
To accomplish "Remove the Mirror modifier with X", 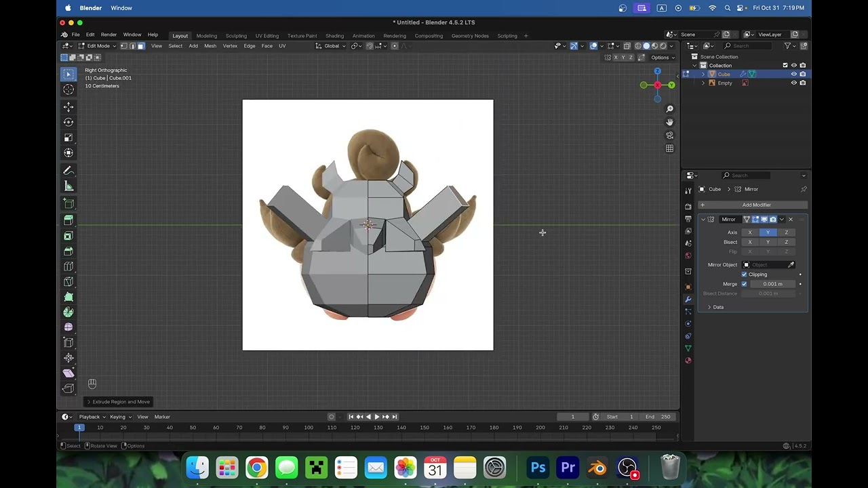I will coord(790,220).
